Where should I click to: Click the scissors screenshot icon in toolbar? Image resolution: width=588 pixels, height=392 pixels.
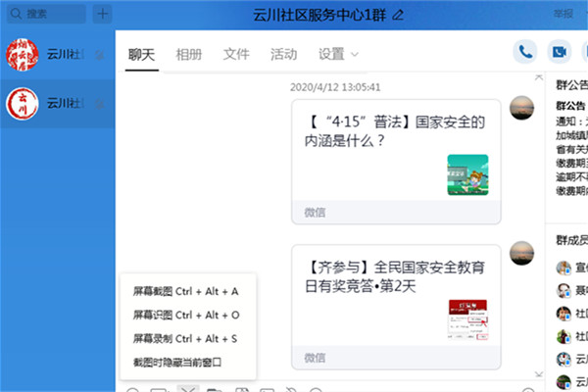coord(187,389)
